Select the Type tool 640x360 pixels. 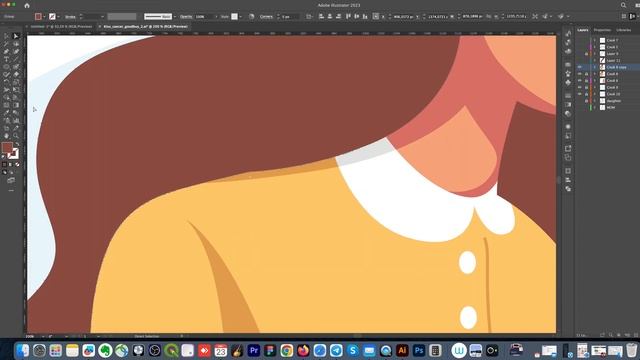click(x=6, y=60)
